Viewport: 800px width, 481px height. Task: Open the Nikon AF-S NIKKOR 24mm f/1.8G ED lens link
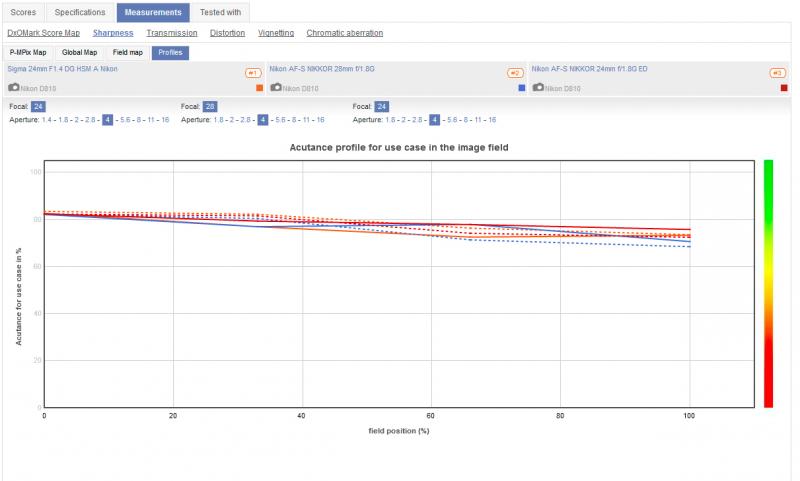pyautogui.click(x=589, y=69)
